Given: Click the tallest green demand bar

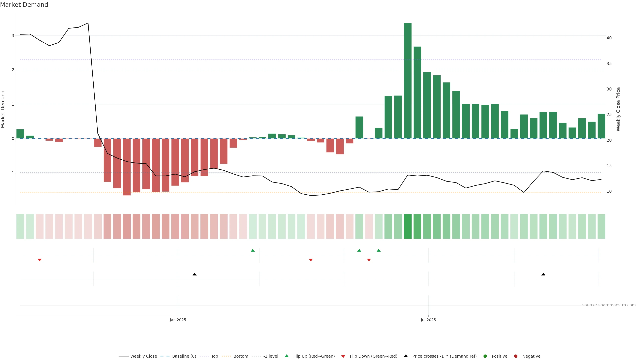Looking at the screenshot, I should (x=408, y=80).
